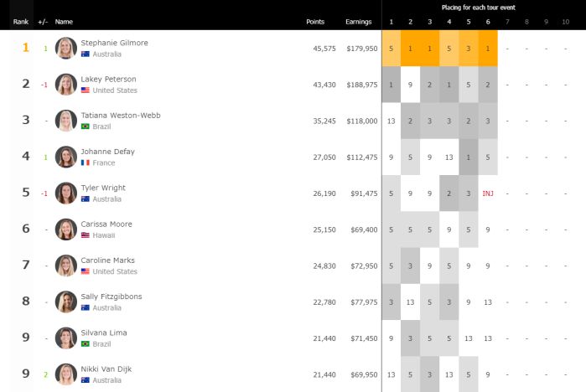The width and height of the screenshot is (586, 392).
Task: Click Tatiana Weston-Webb's Brazil flag icon
Action: pyautogui.click(x=86, y=126)
